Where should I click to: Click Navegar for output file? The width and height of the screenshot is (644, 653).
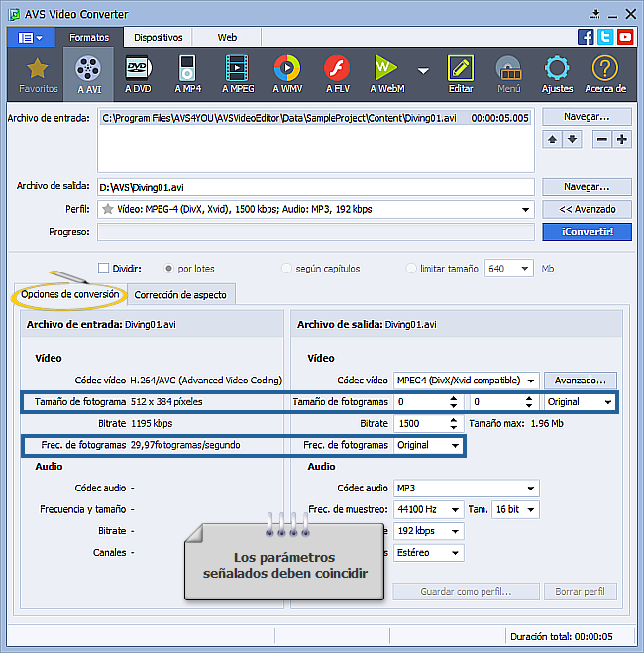pyautogui.click(x=587, y=187)
